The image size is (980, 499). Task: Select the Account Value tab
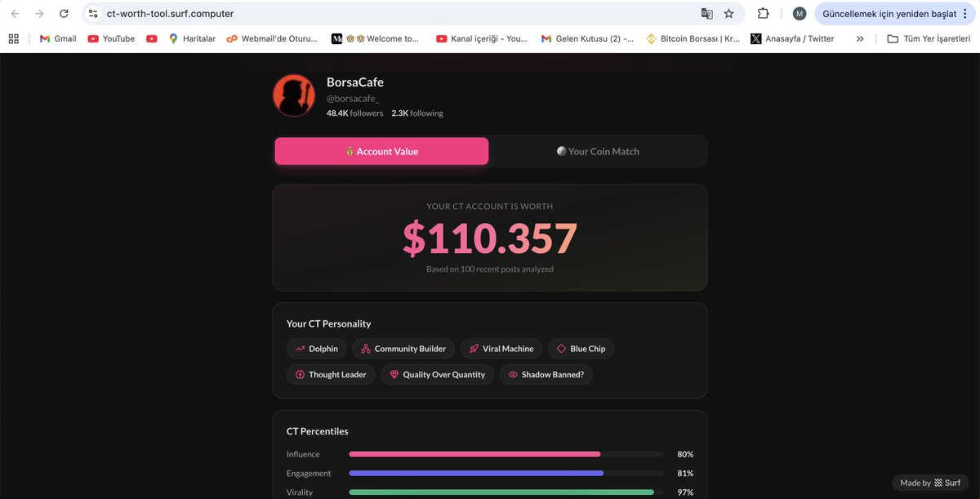[x=381, y=151]
